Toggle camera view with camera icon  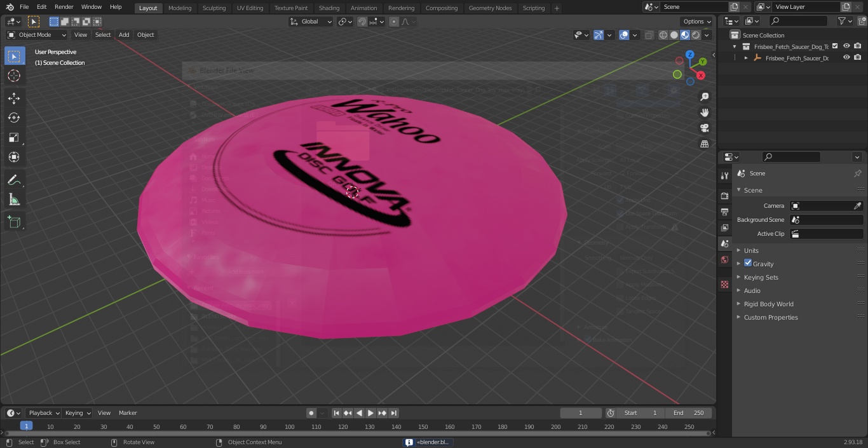point(704,128)
